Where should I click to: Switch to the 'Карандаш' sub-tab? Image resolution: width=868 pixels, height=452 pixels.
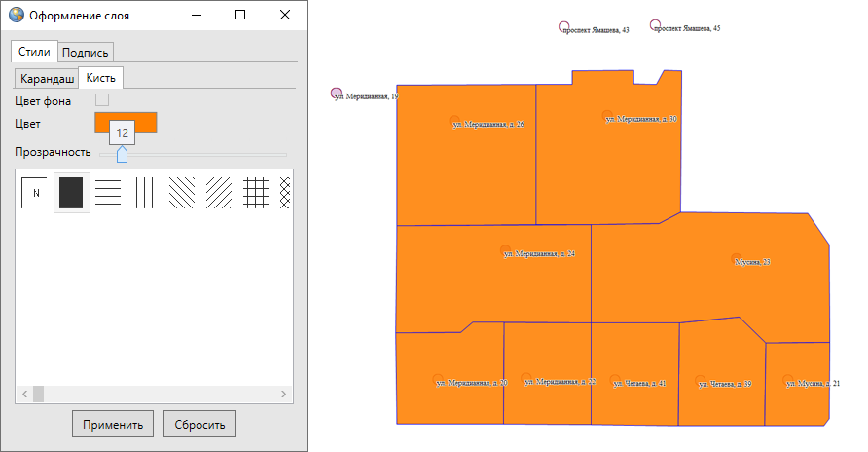click(x=48, y=78)
